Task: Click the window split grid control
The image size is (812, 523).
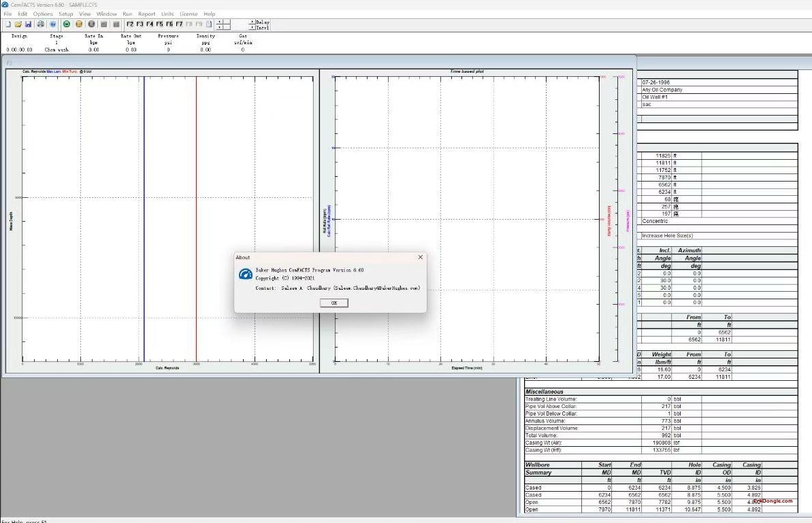Action: tap(223, 24)
